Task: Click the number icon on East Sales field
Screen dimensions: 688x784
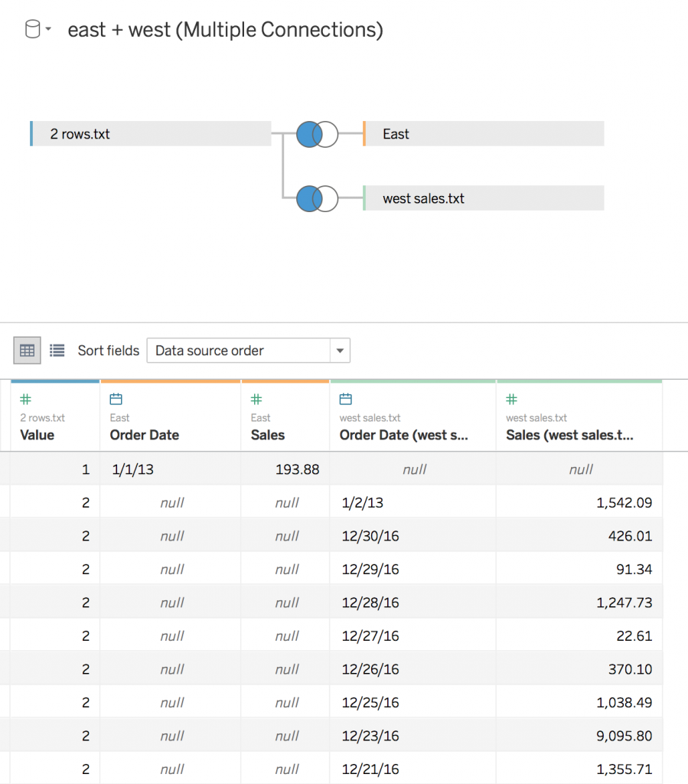Action: tap(256, 399)
